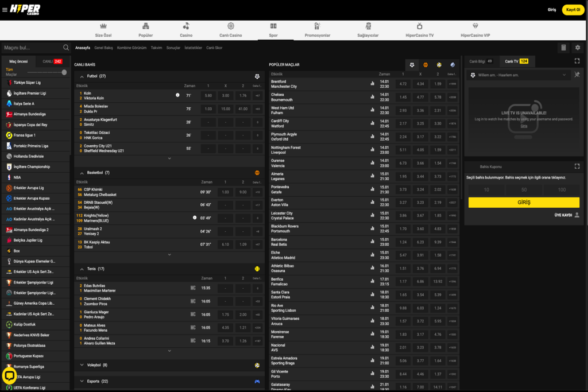Click the football icon in Futbol header
Viewport: 588px width, 392px height.
coord(257,76)
